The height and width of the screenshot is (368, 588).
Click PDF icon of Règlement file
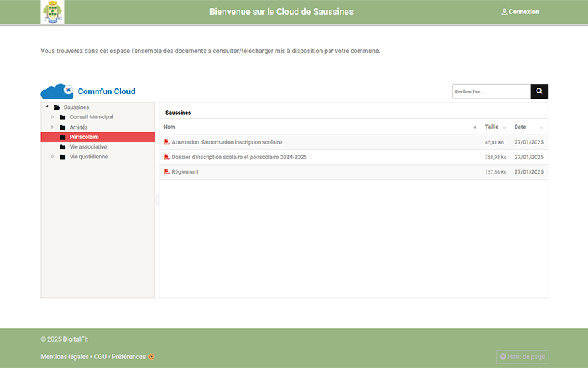coord(167,172)
